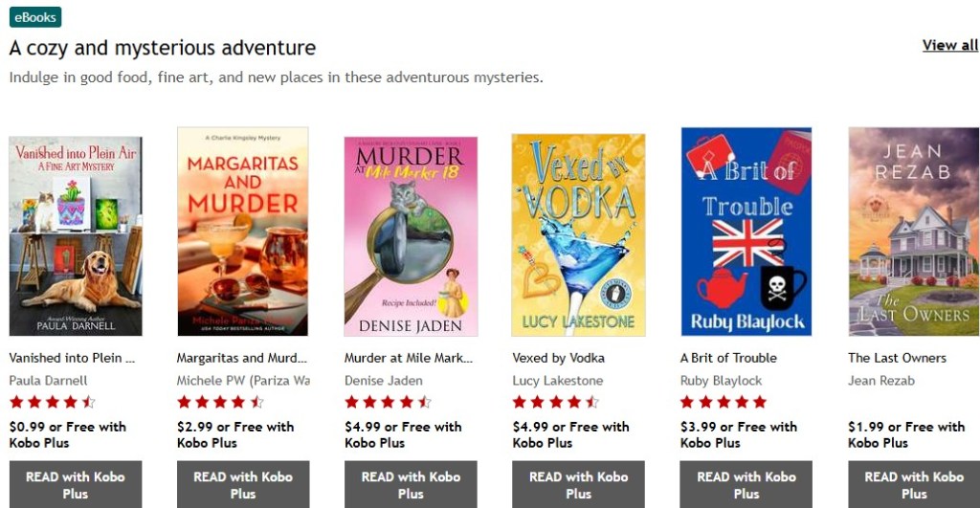This screenshot has width=980, height=508.
Task: Click the A Brit of Trouble title
Action: [x=728, y=358]
